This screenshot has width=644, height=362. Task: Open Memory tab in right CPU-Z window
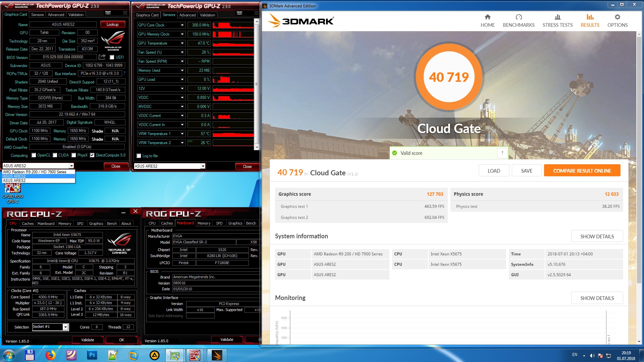pos(204,223)
